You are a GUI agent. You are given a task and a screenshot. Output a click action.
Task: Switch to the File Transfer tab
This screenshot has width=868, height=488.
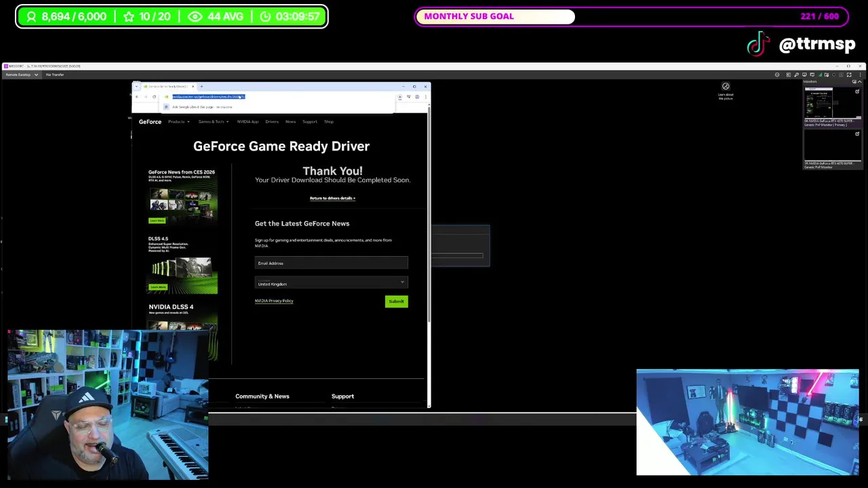point(55,75)
